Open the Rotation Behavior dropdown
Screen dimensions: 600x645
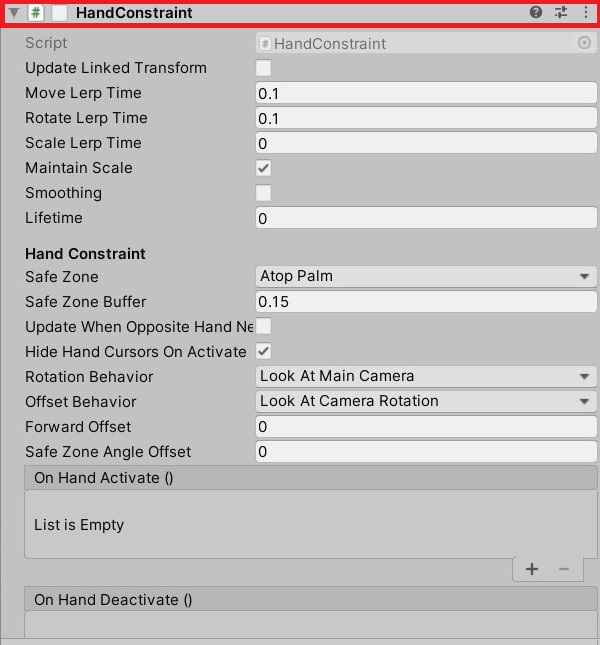pos(426,376)
